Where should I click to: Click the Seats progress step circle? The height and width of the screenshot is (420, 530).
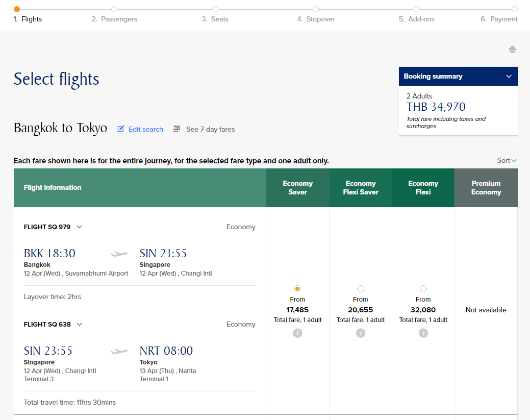tap(215, 9)
